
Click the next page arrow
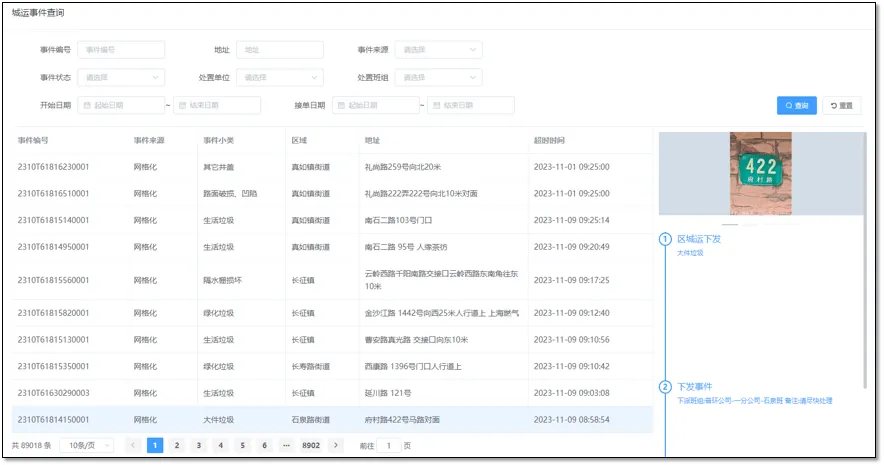336,445
